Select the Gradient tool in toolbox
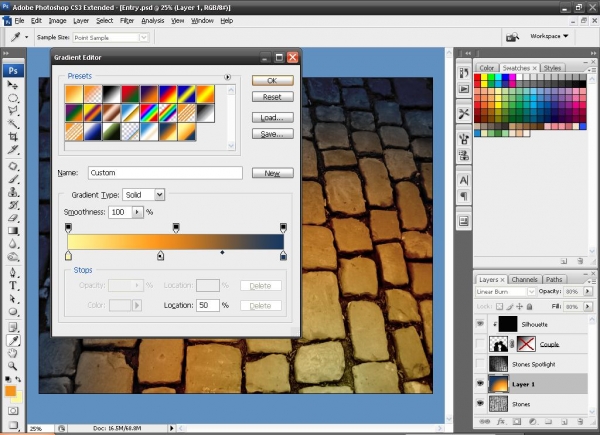 [13, 231]
